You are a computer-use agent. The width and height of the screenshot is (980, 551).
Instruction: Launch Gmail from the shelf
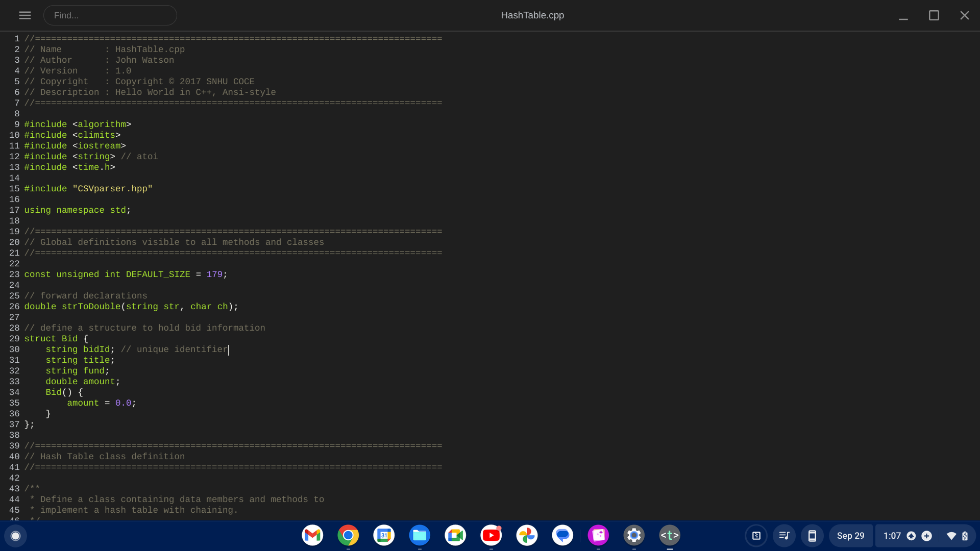click(x=312, y=536)
